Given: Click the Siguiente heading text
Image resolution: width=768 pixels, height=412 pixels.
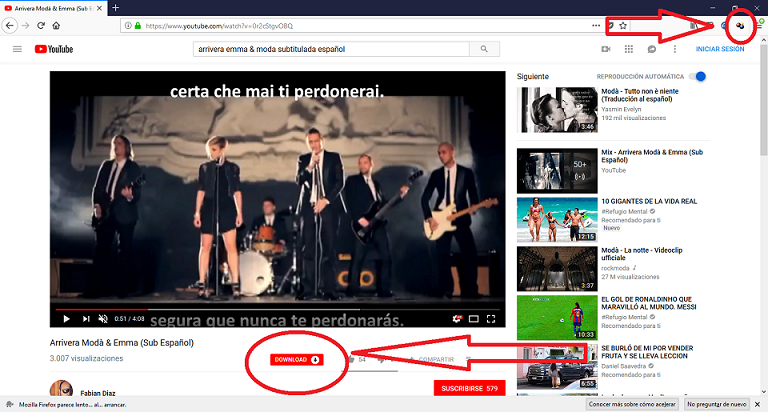Looking at the screenshot, I should [533, 76].
